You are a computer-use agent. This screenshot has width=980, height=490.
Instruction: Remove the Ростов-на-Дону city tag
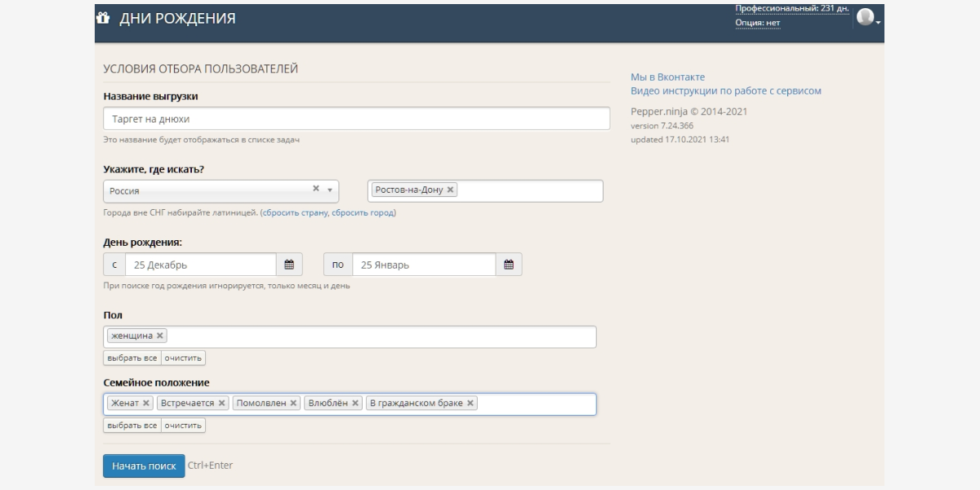point(450,189)
